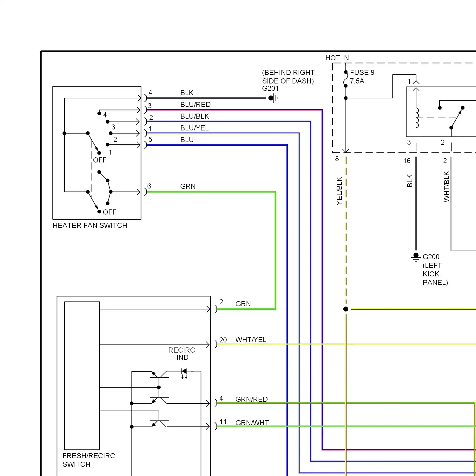The width and height of the screenshot is (476, 476).
Task: Click the HEATER FAN SWITCH label
Action: pyautogui.click(x=90, y=225)
